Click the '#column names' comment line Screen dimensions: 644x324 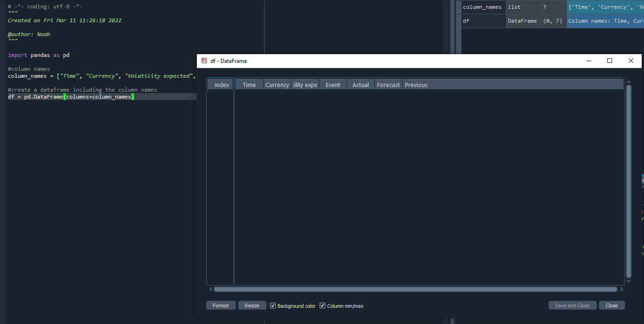29,69
